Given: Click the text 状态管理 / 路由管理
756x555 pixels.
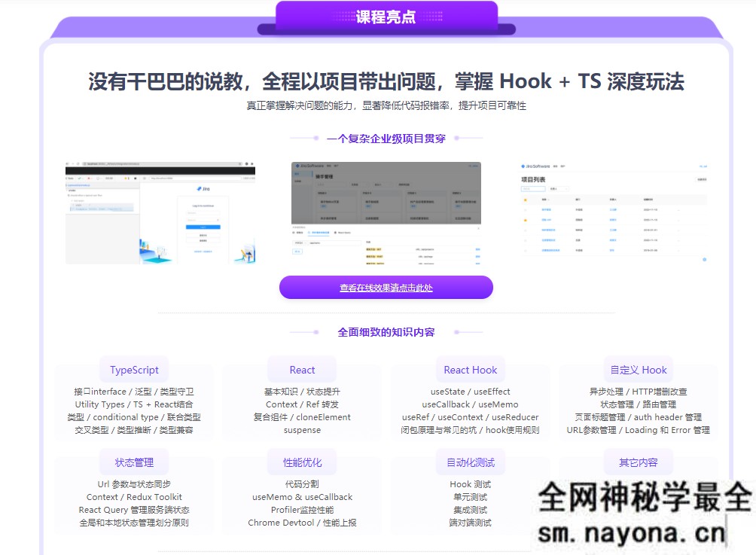Looking at the screenshot, I should point(639,404).
